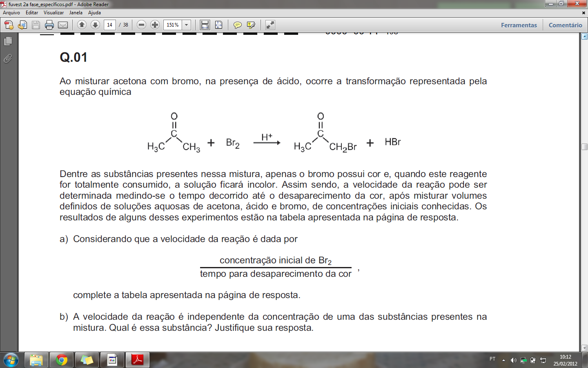Image resolution: width=588 pixels, height=368 pixels.
Task: Go to next page arrow
Action: click(x=95, y=25)
